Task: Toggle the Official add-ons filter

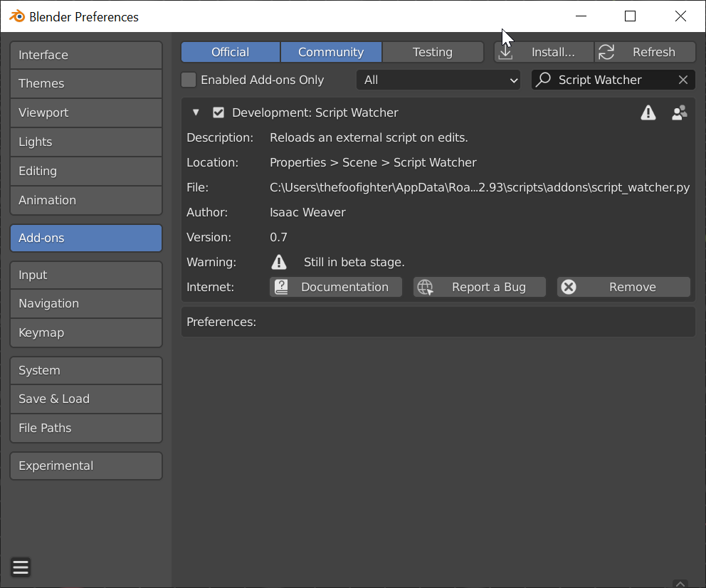Action: [231, 52]
